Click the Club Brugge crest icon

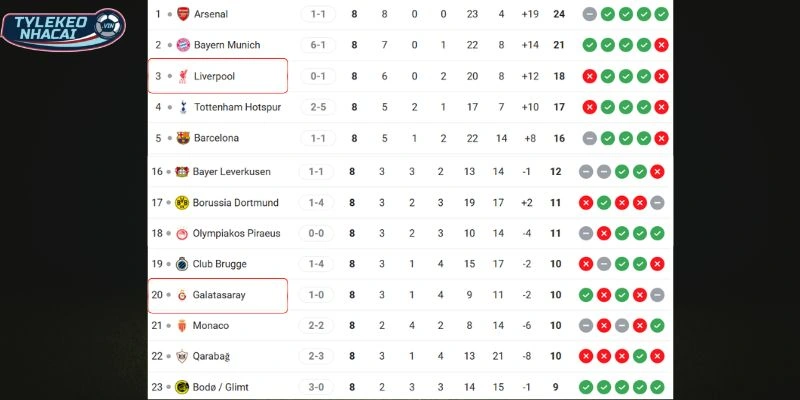click(182, 264)
